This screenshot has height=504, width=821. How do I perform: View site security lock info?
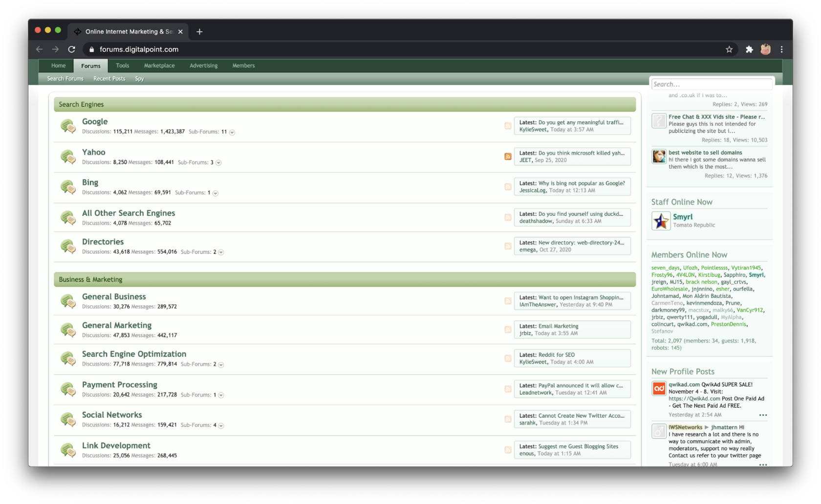pyautogui.click(x=91, y=49)
